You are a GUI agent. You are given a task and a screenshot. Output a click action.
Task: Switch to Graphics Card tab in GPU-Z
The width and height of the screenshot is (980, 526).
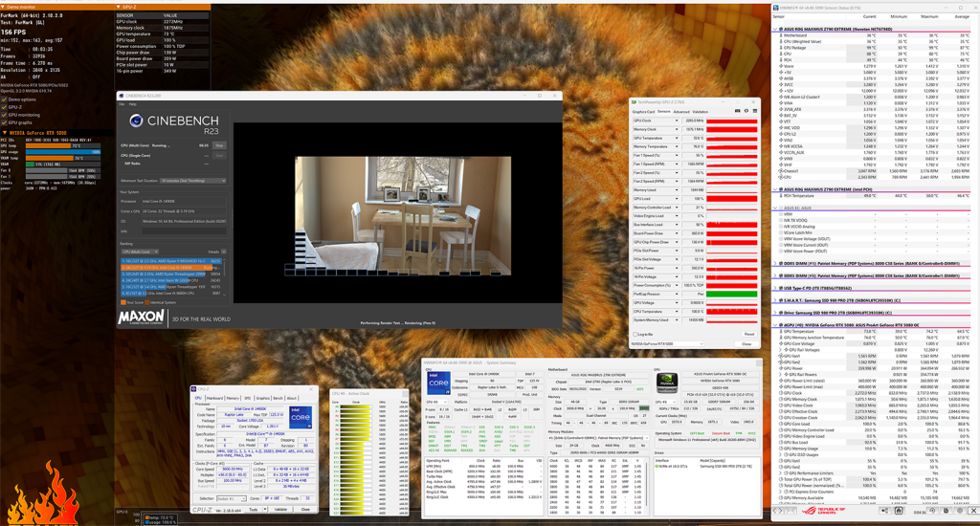coord(644,112)
